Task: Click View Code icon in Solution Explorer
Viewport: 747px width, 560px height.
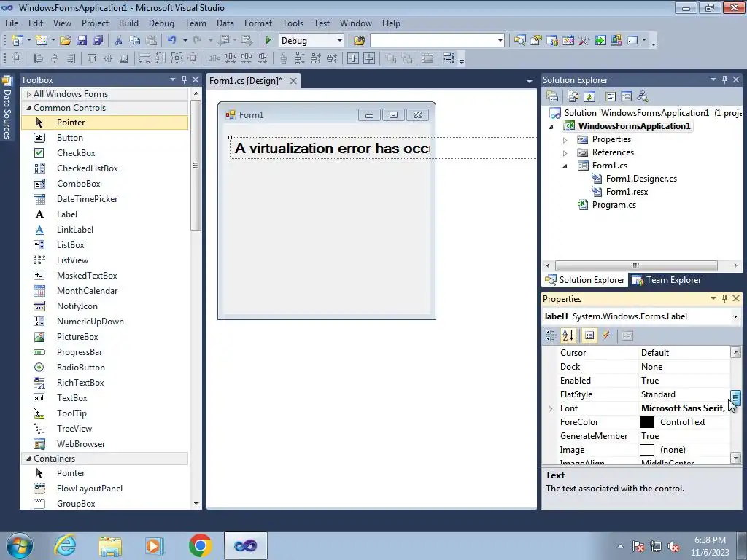Action: pos(611,97)
